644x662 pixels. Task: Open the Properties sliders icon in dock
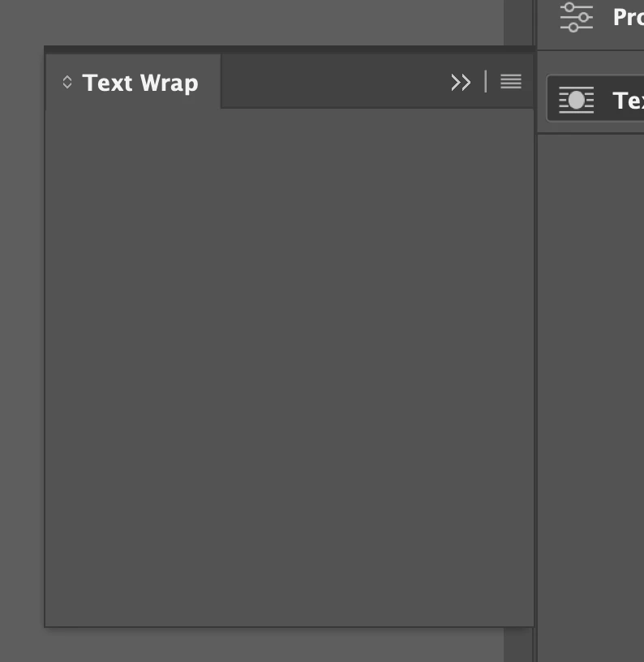point(576,17)
